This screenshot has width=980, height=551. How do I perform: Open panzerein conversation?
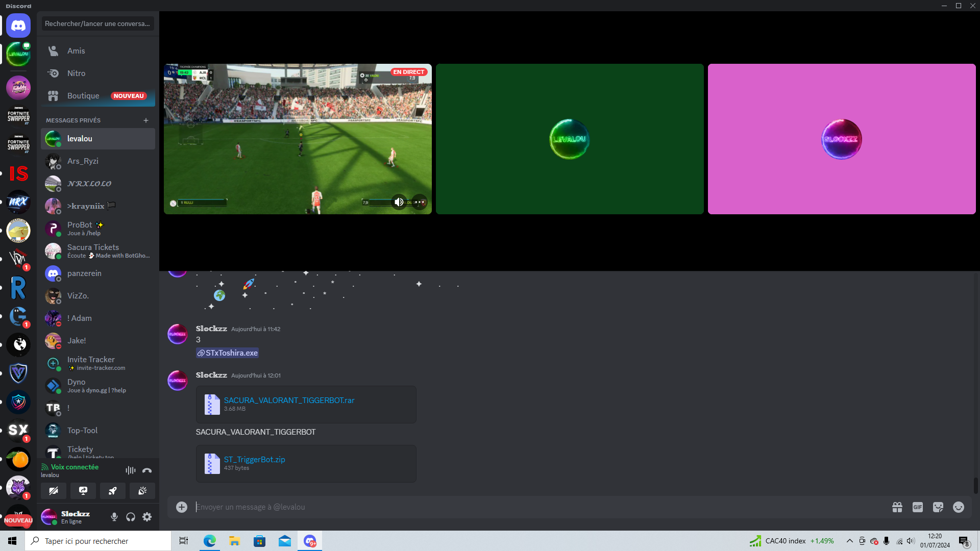[x=98, y=273]
